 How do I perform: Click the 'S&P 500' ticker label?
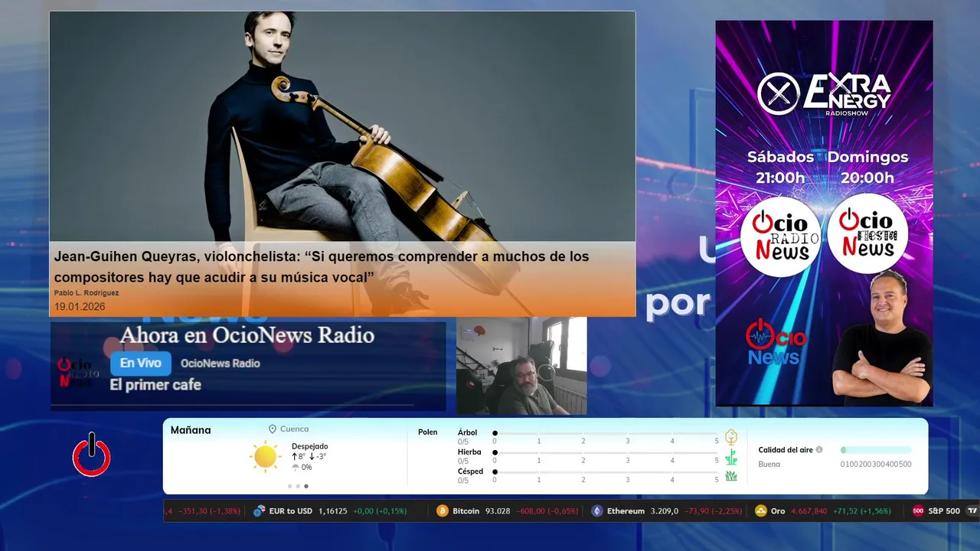click(944, 510)
